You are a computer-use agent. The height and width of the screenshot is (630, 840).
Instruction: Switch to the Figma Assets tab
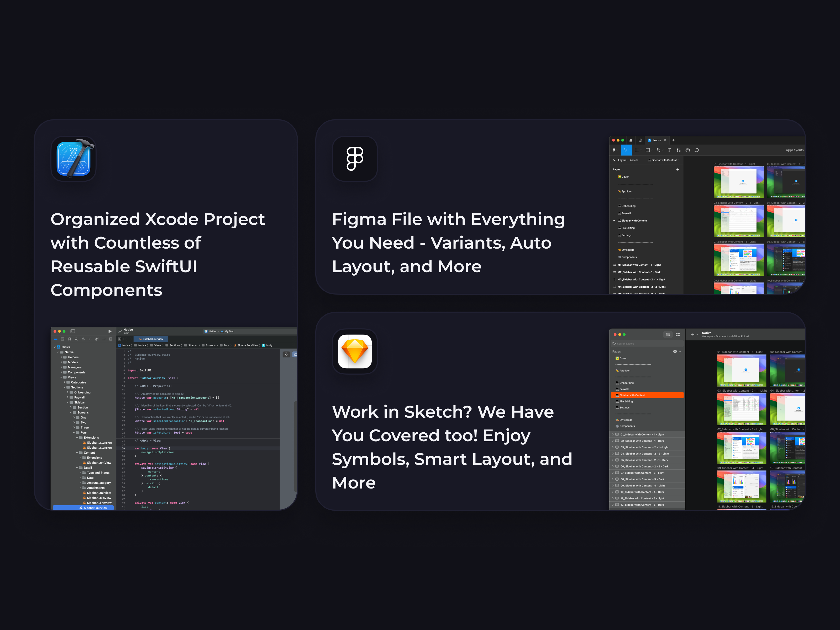click(x=634, y=160)
